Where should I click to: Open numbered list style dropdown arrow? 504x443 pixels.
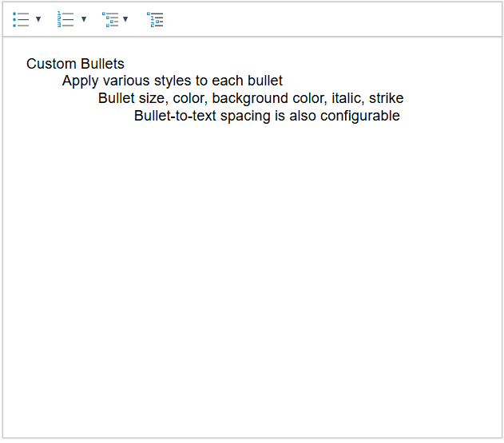click(84, 19)
